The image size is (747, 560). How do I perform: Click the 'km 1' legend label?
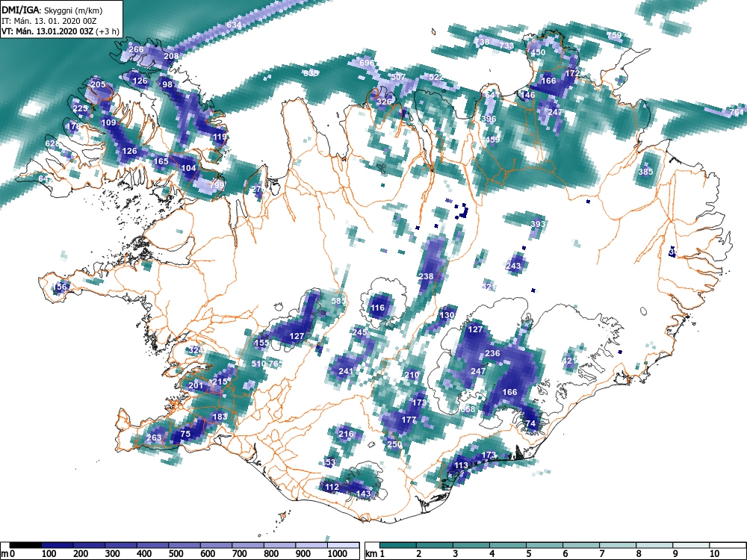374,554
